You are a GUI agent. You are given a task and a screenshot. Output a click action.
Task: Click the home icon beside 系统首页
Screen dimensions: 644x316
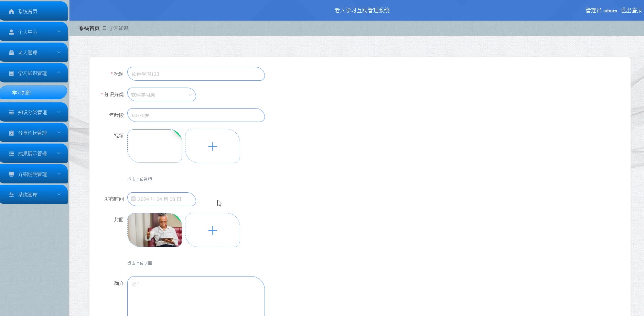(11, 11)
